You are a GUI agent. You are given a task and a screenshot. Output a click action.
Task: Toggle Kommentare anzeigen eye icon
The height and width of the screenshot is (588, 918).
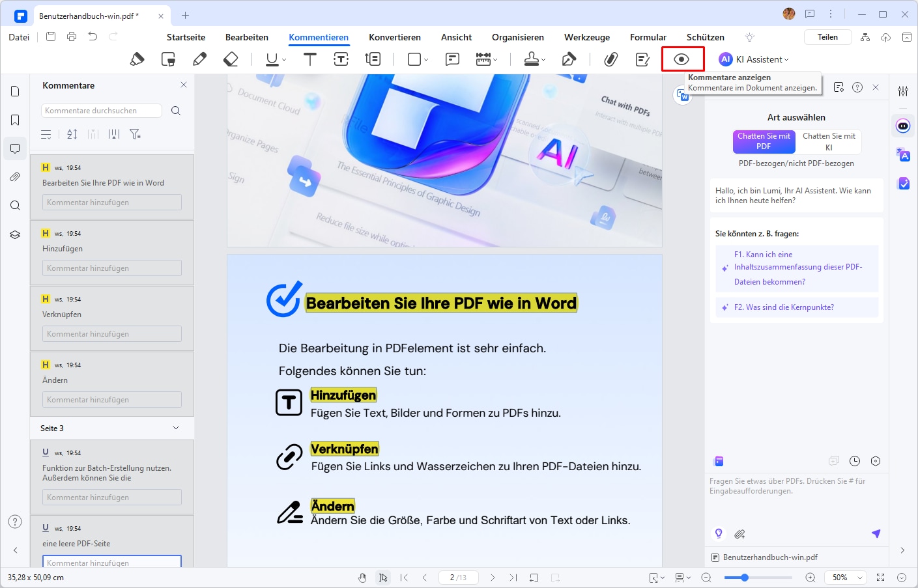click(681, 59)
